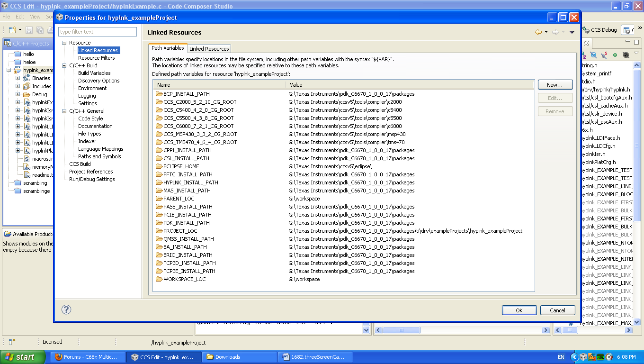Click the Save icon in CCS toolbar
This screenshot has width=644, height=364.
pos(29,30)
